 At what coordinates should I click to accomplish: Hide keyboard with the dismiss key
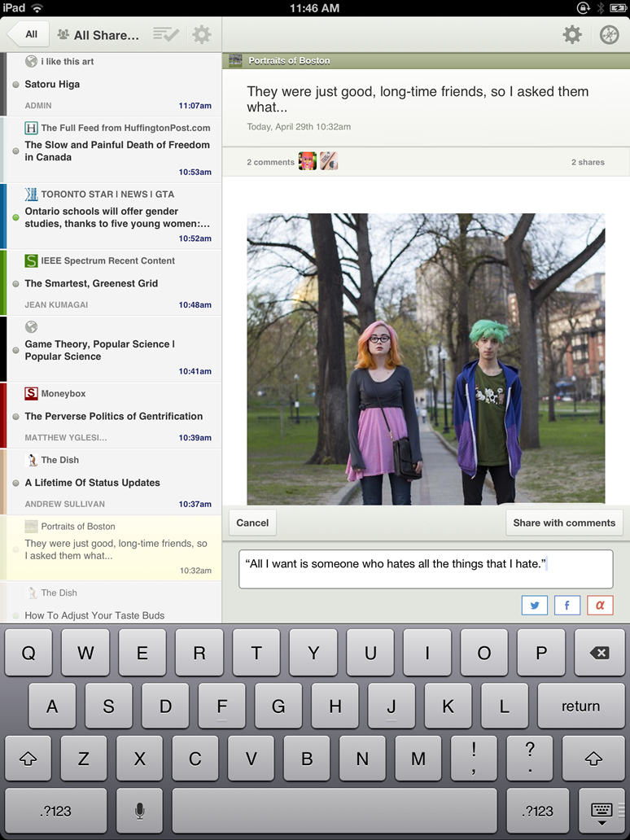[x=602, y=811]
